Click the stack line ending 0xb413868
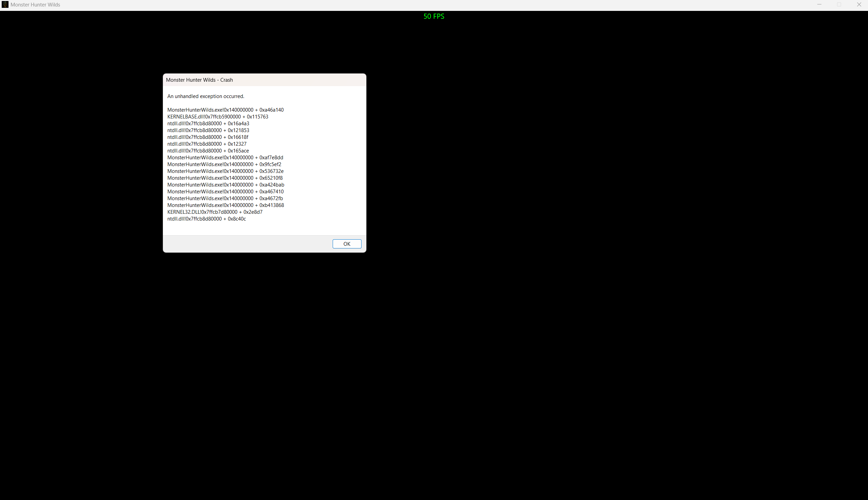Image resolution: width=868 pixels, height=500 pixels. [x=226, y=205]
